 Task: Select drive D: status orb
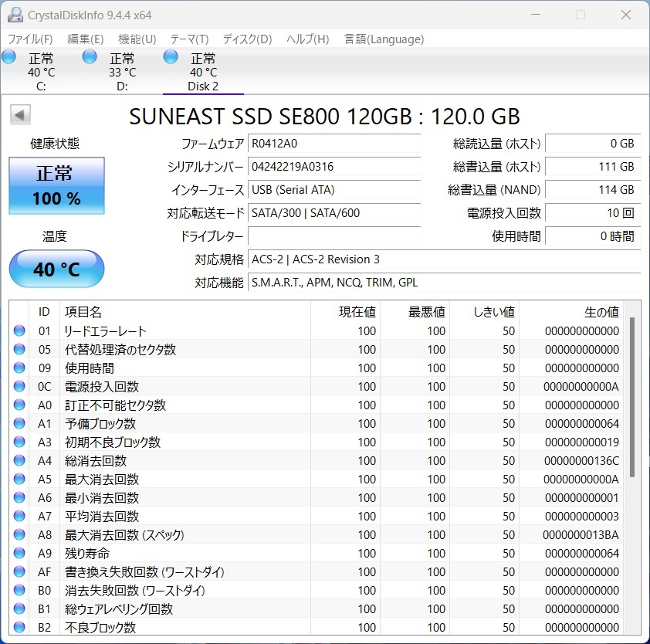pyautogui.click(x=90, y=56)
